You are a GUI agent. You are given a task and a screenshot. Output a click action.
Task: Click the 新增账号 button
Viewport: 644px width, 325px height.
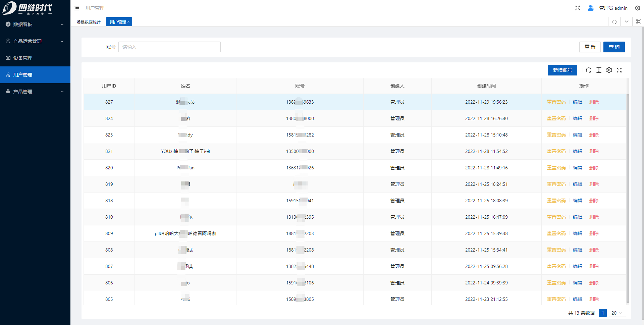[562, 70]
